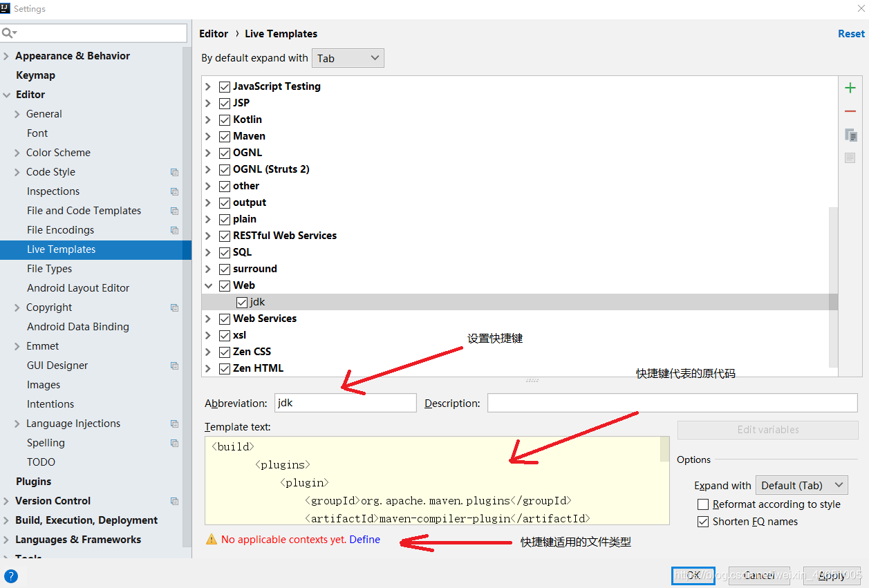The height and width of the screenshot is (588, 869).
Task: Select TODO in Editor settings
Action: [41, 462]
